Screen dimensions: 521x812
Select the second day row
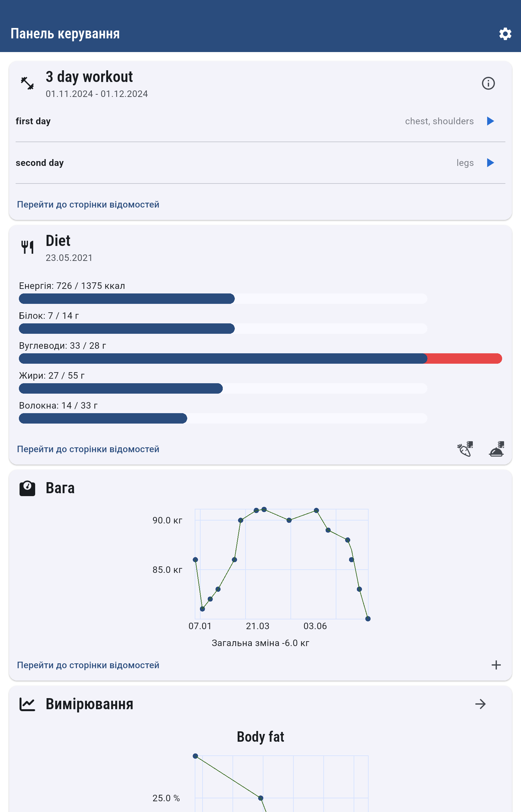pyautogui.click(x=260, y=163)
